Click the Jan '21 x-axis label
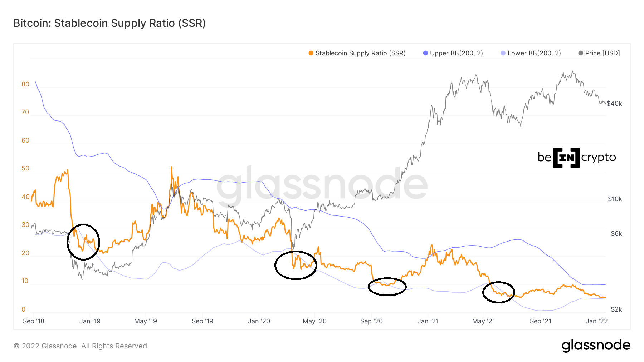 click(x=428, y=321)
